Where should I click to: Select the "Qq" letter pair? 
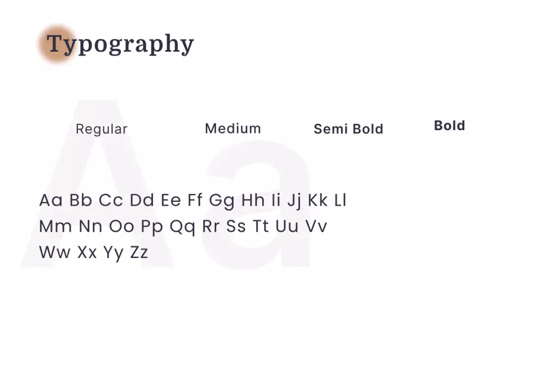[183, 227]
